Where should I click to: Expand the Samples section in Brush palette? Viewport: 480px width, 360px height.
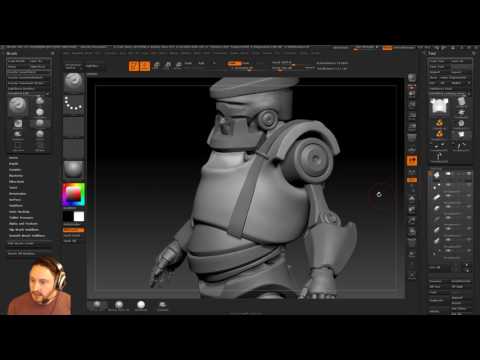(15, 170)
